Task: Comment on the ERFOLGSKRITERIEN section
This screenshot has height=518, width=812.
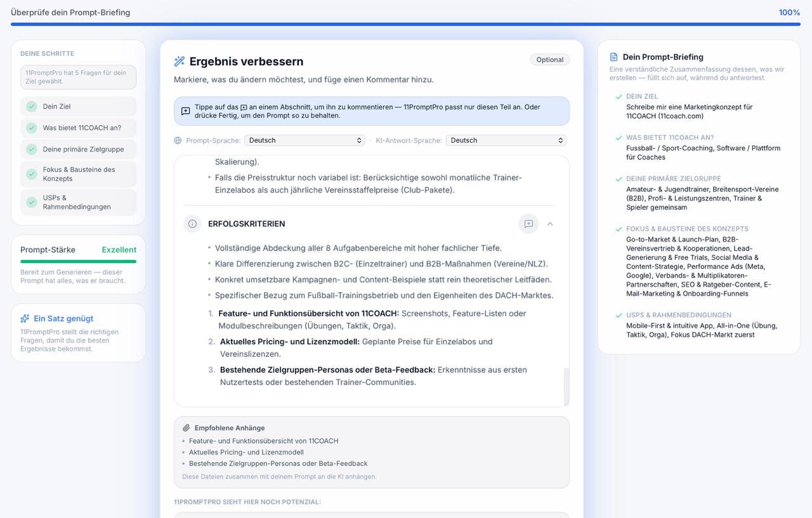Action: [528, 224]
